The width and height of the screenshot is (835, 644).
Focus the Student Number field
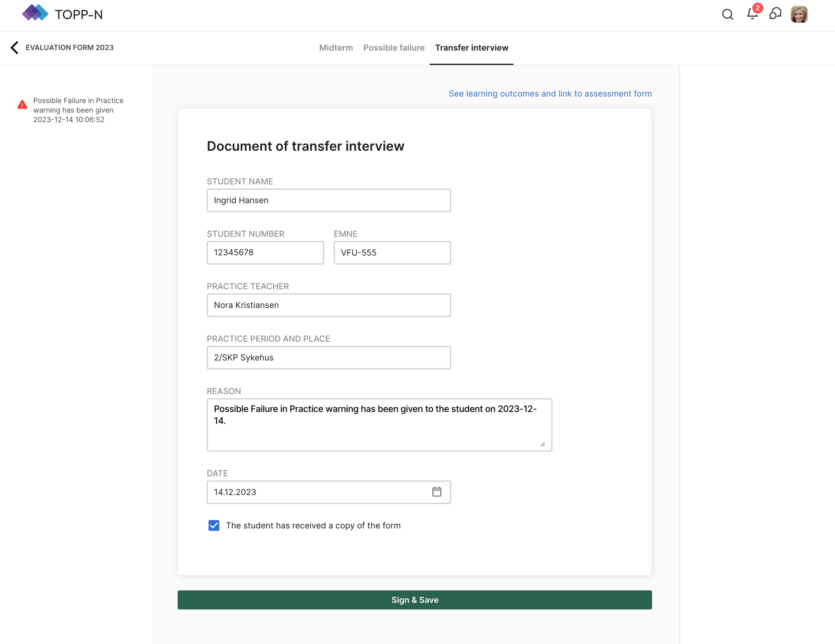[265, 252]
